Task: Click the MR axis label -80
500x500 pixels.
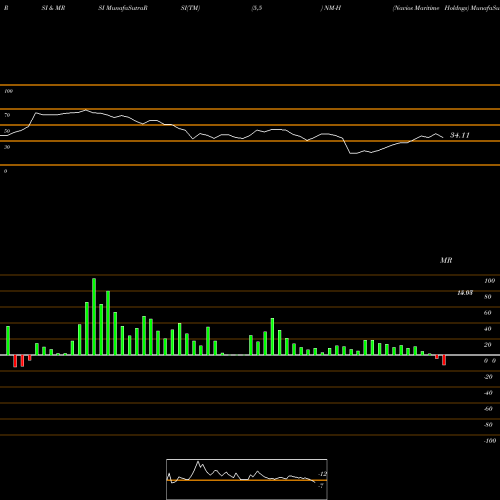Action: pyautogui.click(x=488, y=425)
